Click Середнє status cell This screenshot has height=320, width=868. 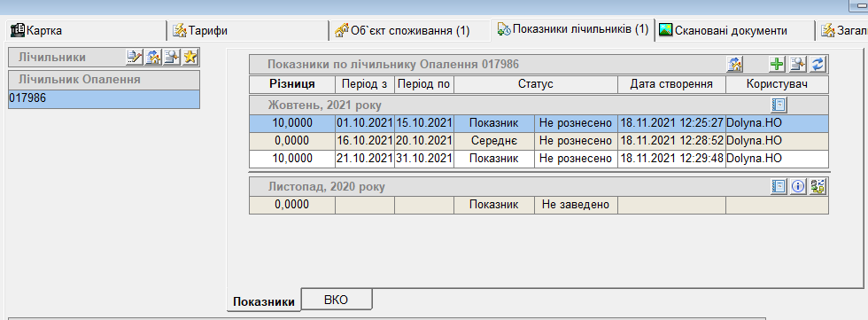pyautogui.click(x=494, y=141)
